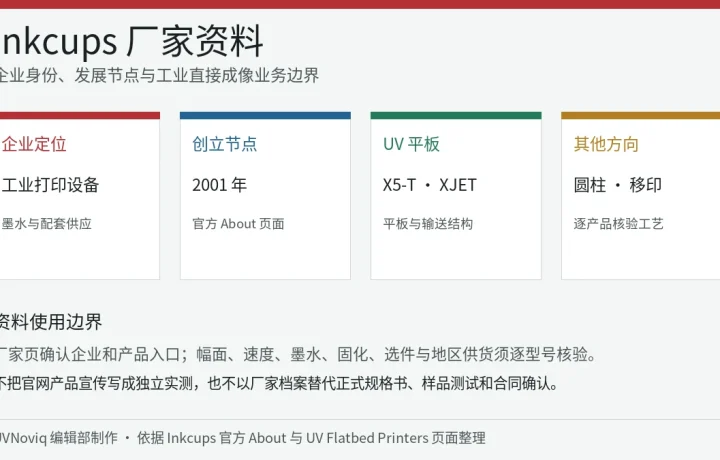This screenshot has width=720, height=460.
Task: Click the 圆柱 · 移印 text
Action: [618, 185]
